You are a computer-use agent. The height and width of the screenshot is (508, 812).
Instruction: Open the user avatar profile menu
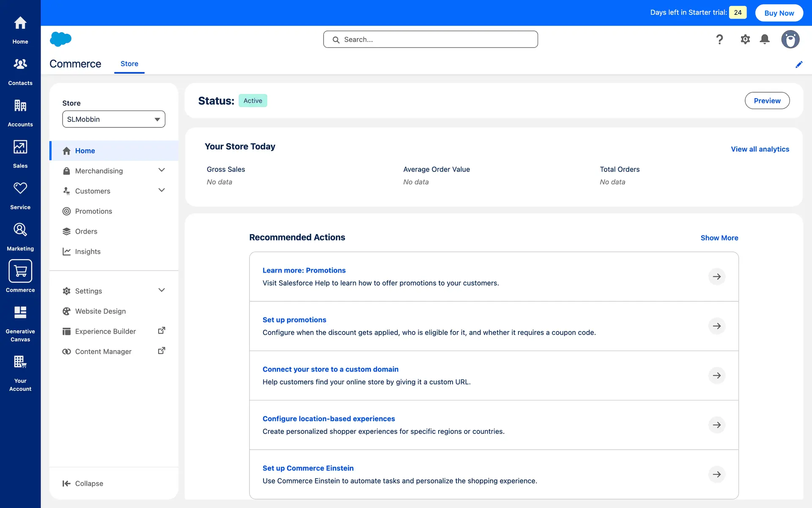tap(790, 39)
